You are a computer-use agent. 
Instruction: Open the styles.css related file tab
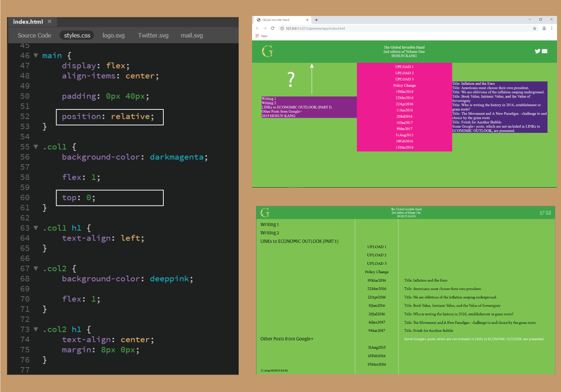coord(77,36)
